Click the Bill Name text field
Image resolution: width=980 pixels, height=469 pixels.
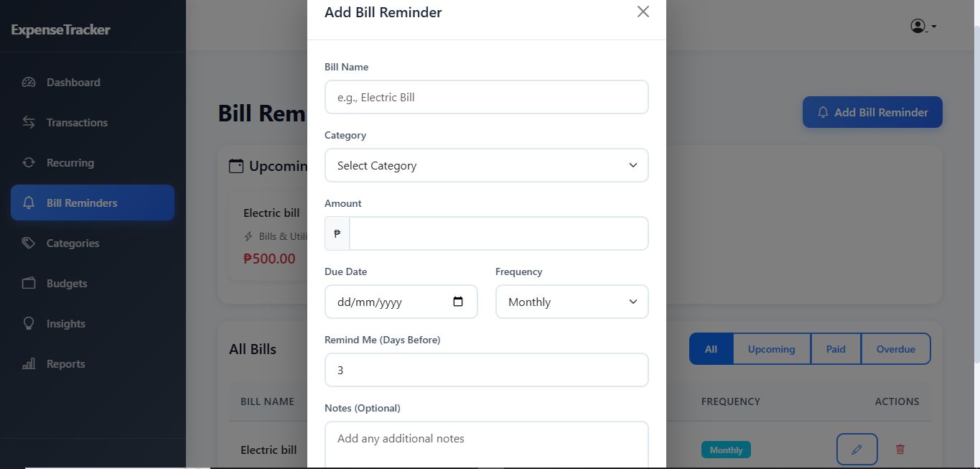tap(486, 97)
